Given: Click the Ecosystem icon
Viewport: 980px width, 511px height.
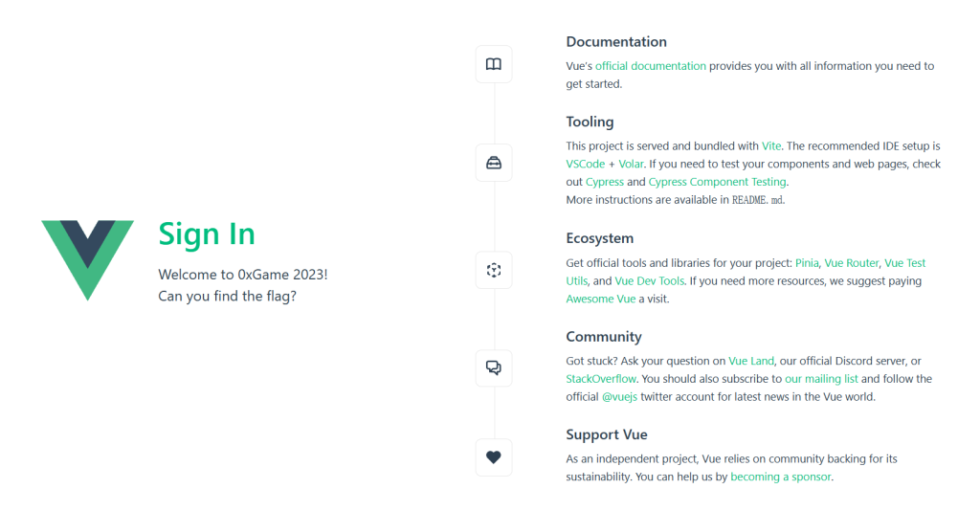Looking at the screenshot, I should [494, 270].
